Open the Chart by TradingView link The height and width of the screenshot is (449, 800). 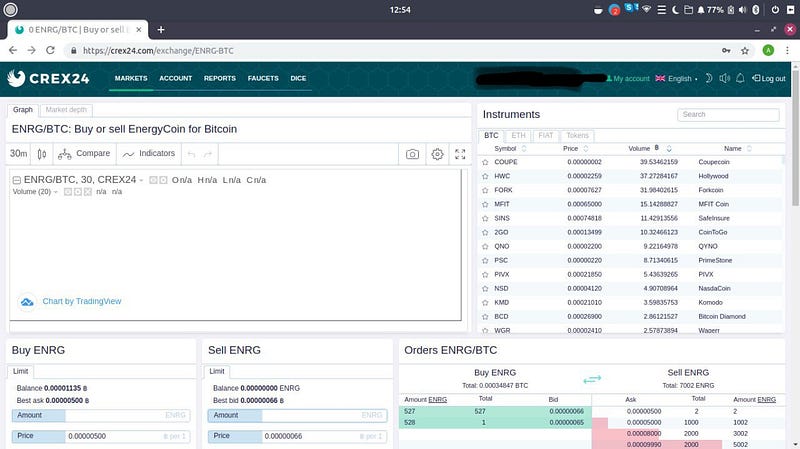82,302
